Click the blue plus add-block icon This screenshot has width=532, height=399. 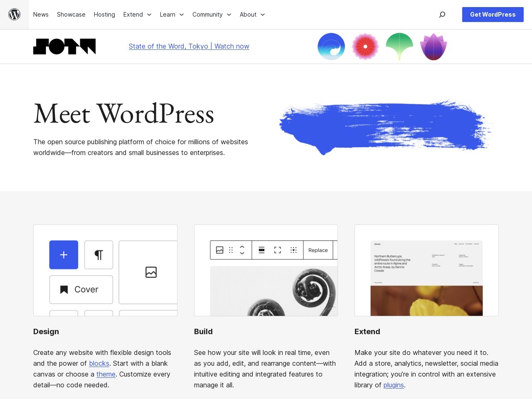pyautogui.click(x=63, y=255)
